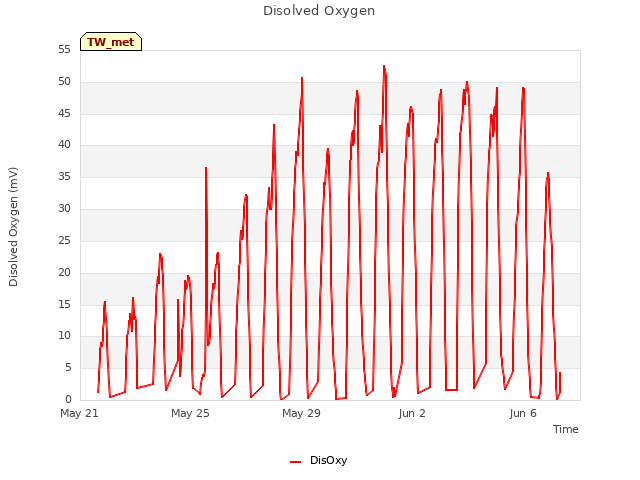The width and height of the screenshot is (640, 480).
Task: Click the 20 y-axis tick label
Action: click(x=64, y=272)
